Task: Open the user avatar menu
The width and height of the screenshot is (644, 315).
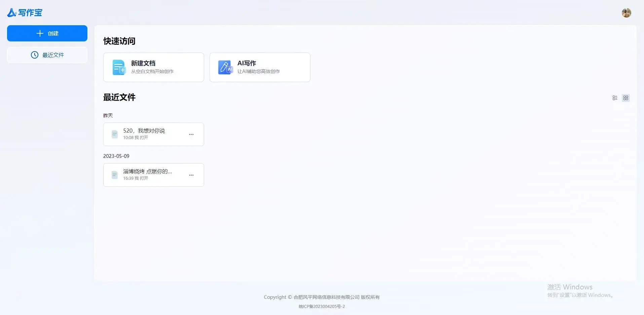Action: [x=626, y=13]
